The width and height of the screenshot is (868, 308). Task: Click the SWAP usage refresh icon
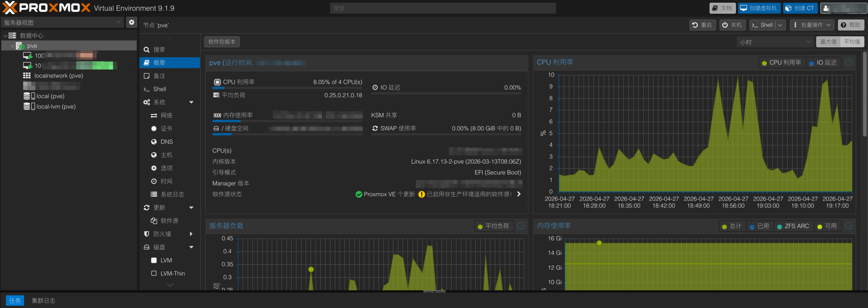click(x=375, y=128)
